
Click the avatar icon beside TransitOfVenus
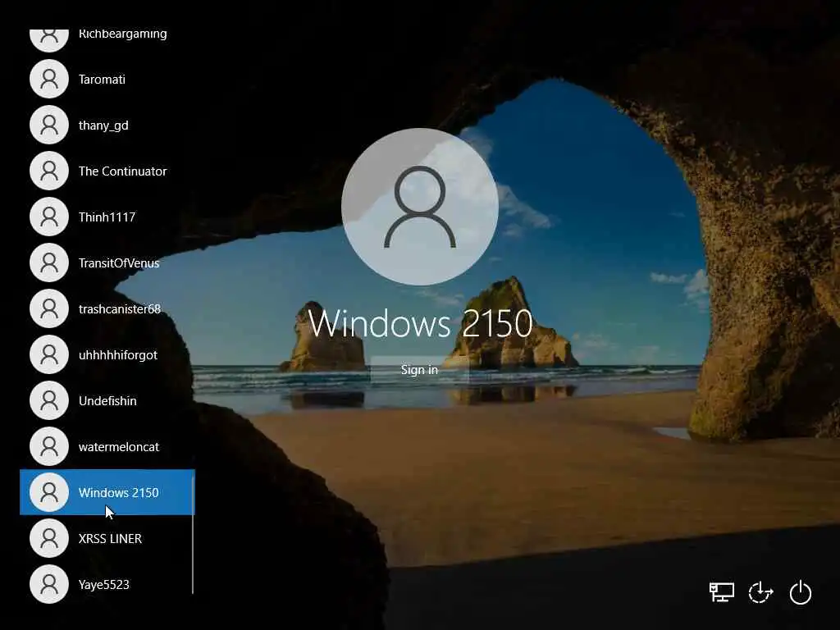(48, 262)
